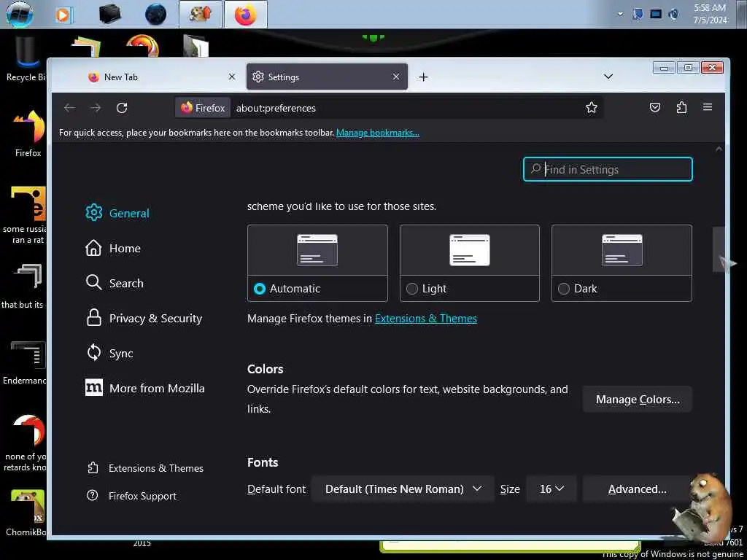
Task: Open a new tab with plus button
Action: 424,77
